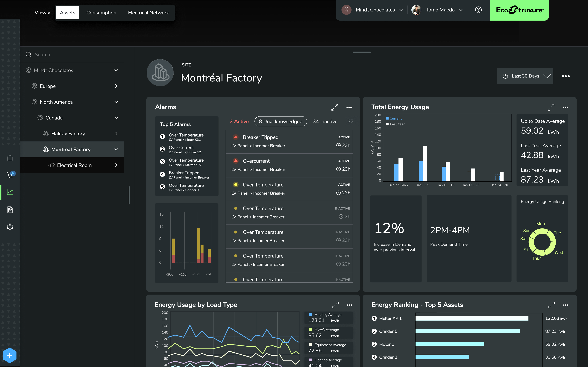
Task: Switch to the Consumption view tab
Action: [x=101, y=13]
